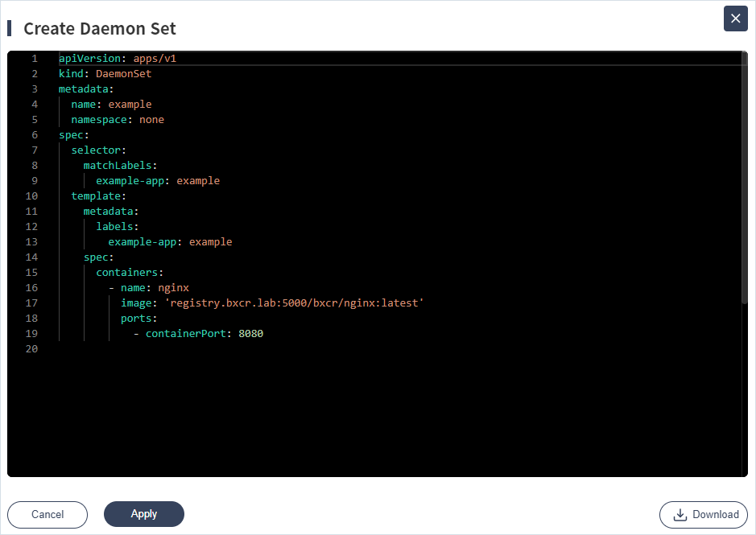Apply the Daemon Set YAML

(x=143, y=514)
